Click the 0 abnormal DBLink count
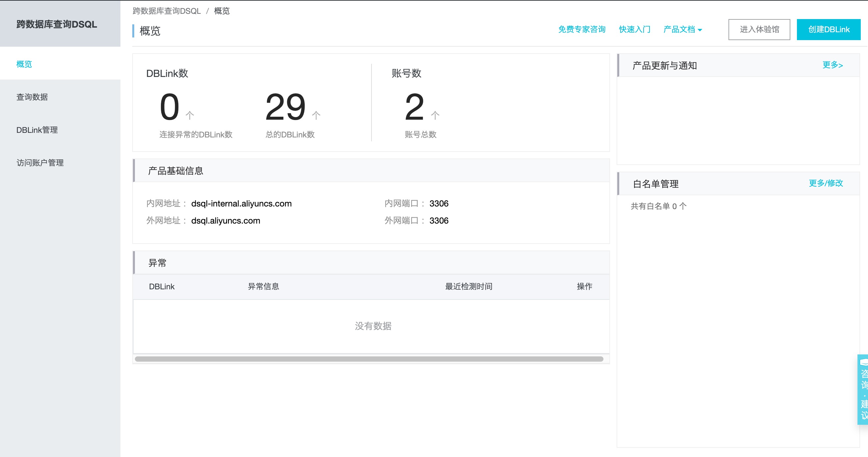 [169, 107]
